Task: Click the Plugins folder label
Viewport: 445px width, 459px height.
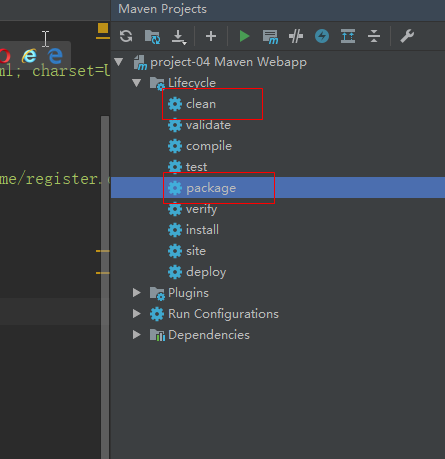Action: click(x=188, y=293)
